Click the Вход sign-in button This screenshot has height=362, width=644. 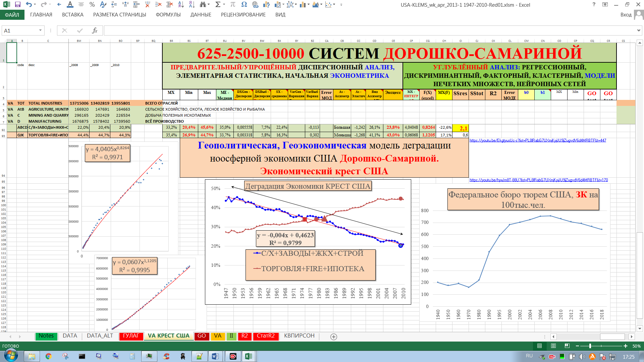626,15
